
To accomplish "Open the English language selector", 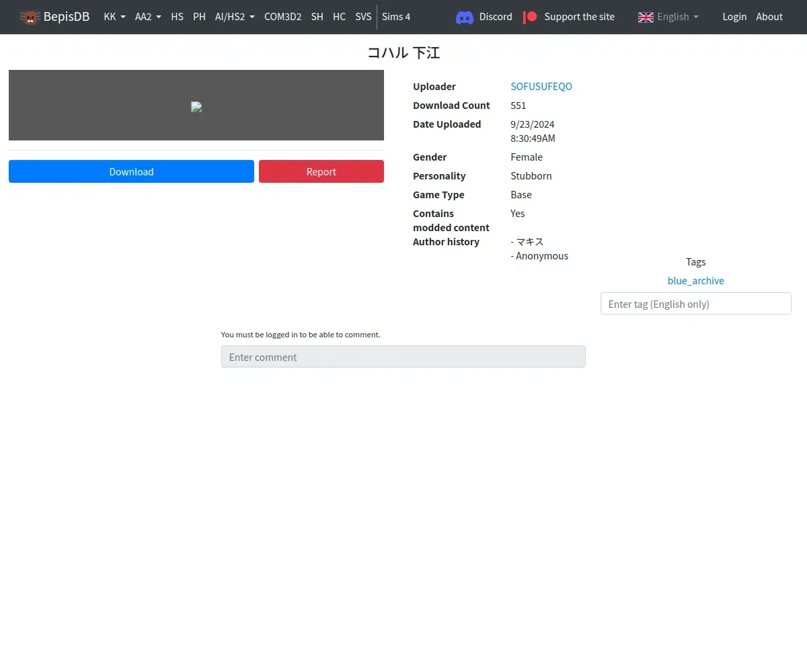I will click(x=668, y=17).
